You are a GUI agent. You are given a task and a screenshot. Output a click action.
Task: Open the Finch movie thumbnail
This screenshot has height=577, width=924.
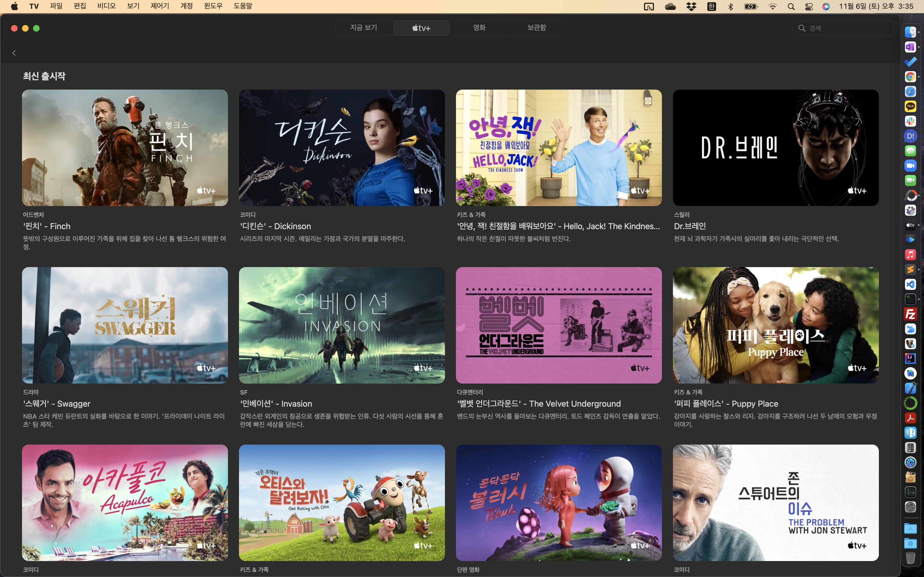125,148
